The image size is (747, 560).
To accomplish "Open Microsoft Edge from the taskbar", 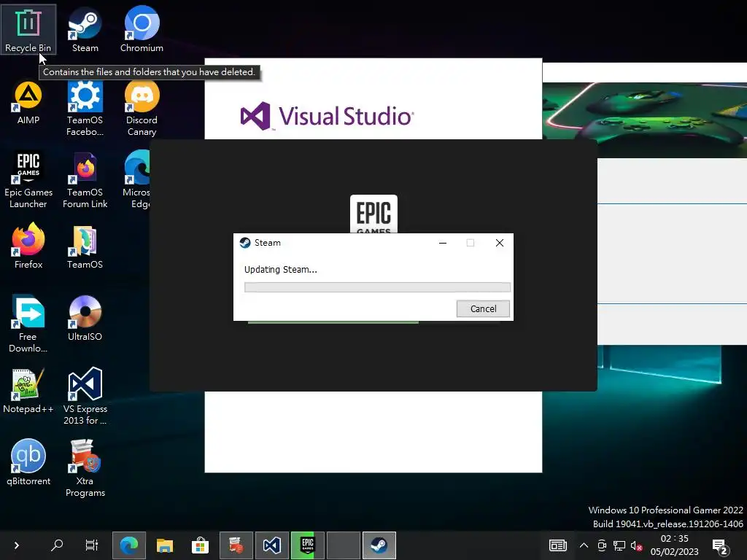I will [x=128, y=545].
